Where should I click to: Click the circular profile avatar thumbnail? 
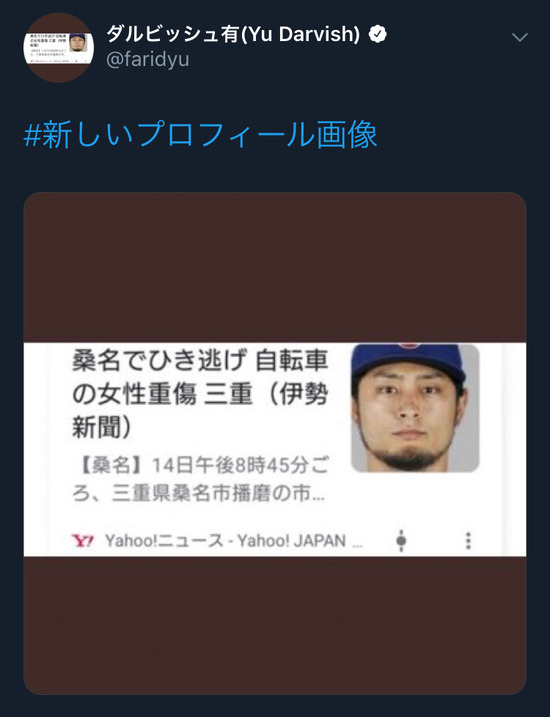[x=59, y=48]
